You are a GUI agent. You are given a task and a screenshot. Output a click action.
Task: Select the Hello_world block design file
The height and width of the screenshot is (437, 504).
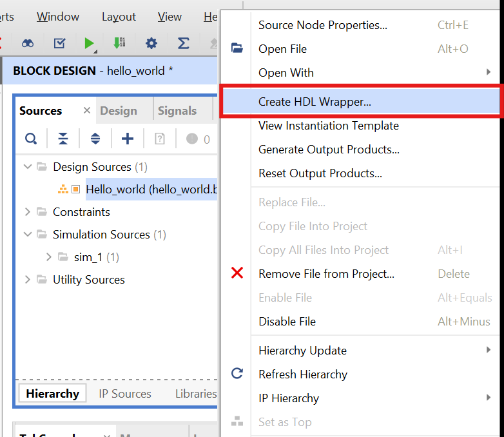coord(151,189)
